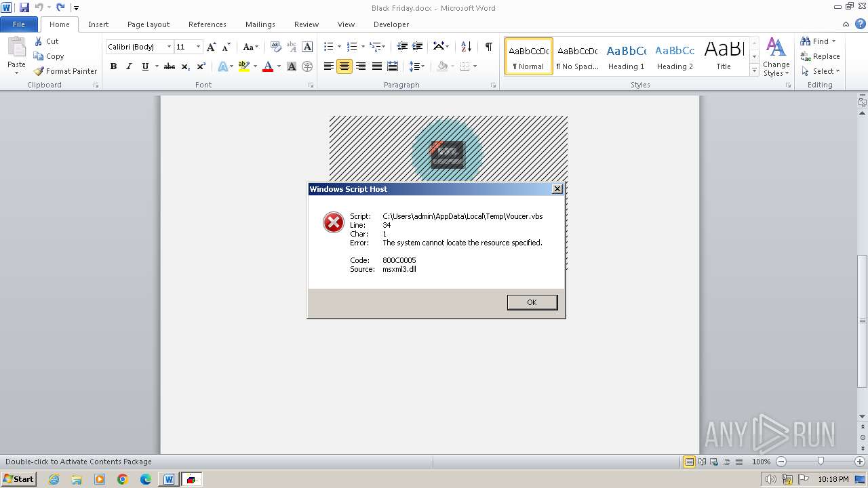Click the Paste clipboard icon

16,48
